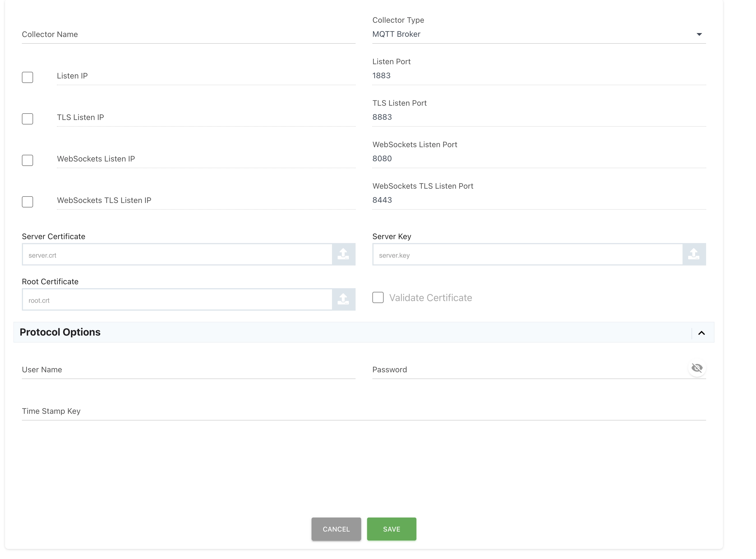Click the Collector Name input field

[x=188, y=35]
